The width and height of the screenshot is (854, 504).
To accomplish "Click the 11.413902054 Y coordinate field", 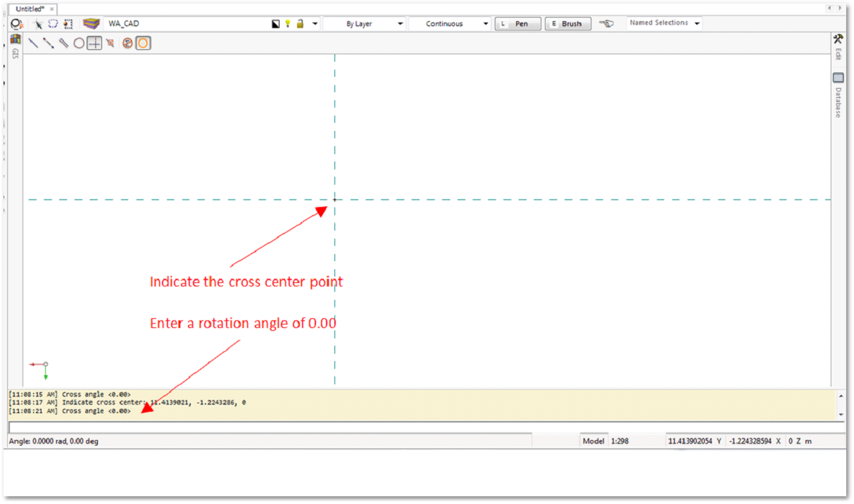I will point(694,441).
